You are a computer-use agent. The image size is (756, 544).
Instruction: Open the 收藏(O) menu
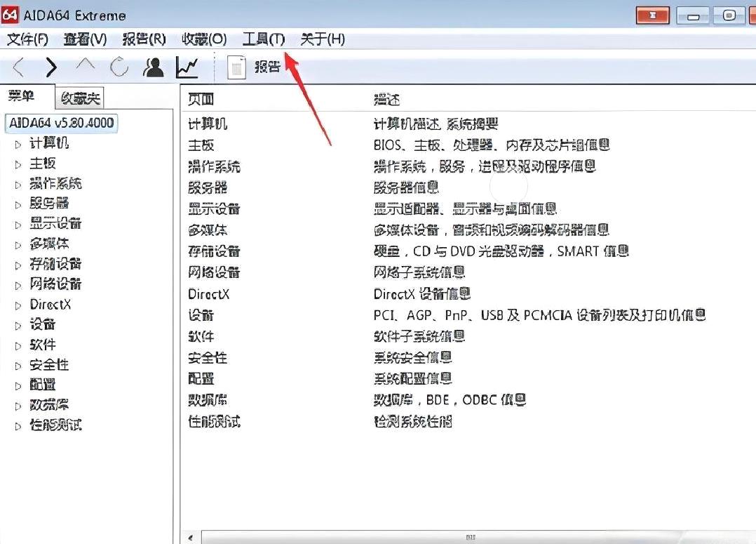pyautogui.click(x=204, y=39)
